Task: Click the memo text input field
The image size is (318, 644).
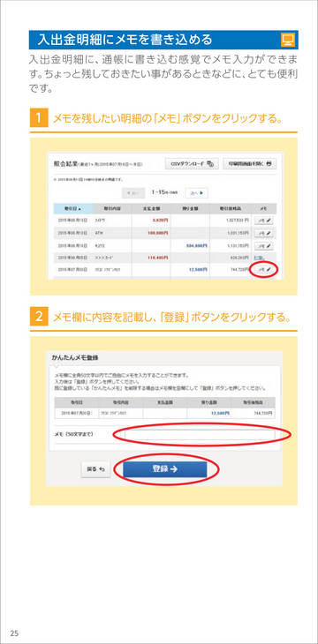Action: (x=200, y=435)
